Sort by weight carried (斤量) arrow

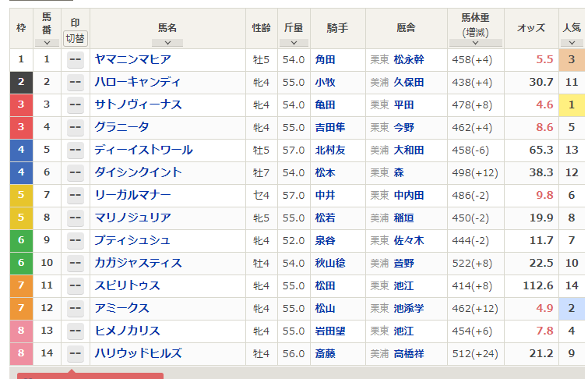[x=294, y=43]
